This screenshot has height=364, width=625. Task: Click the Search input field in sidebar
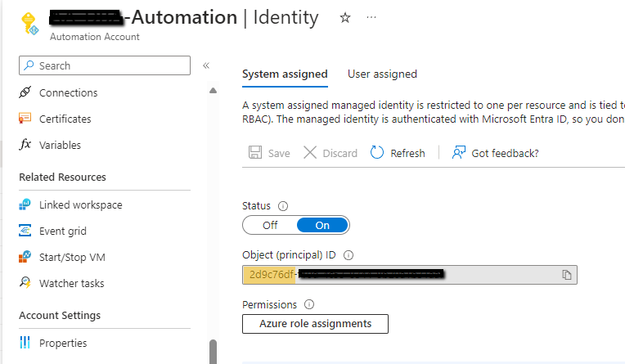coord(105,65)
